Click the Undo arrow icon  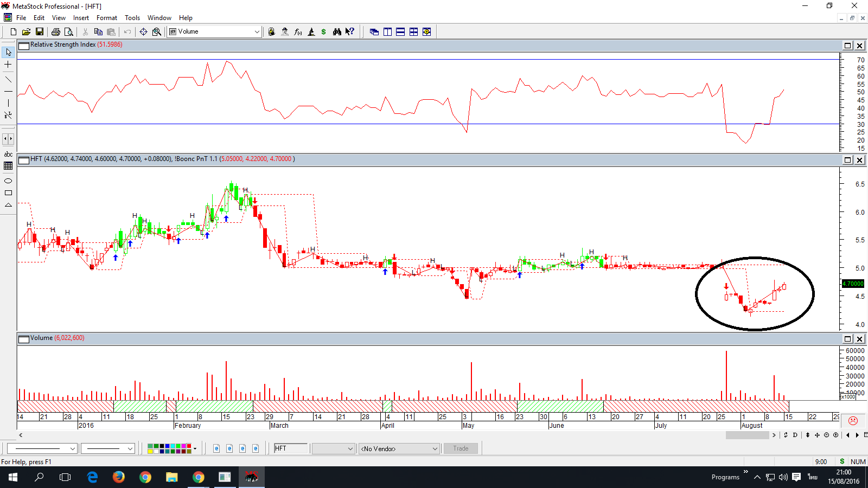tap(127, 32)
